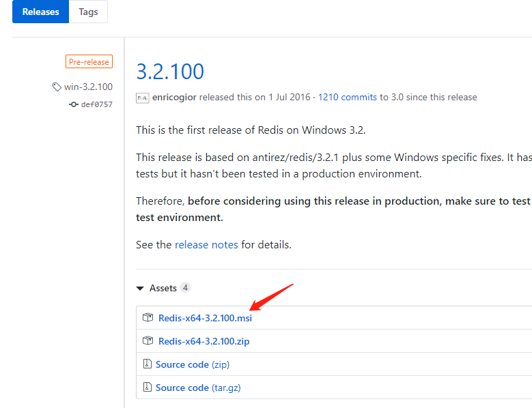Click the commit icon beside def0757

[x=74, y=104]
